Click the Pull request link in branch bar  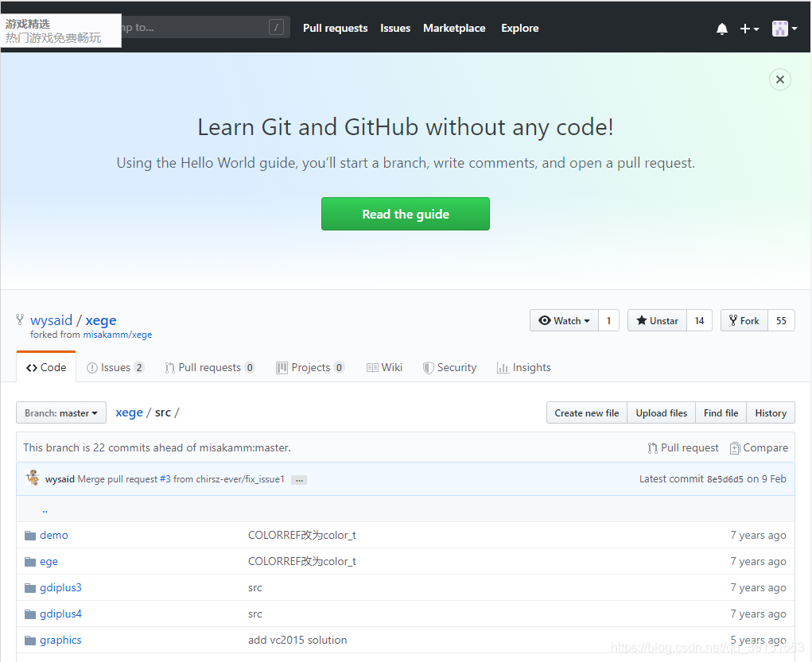click(683, 447)
